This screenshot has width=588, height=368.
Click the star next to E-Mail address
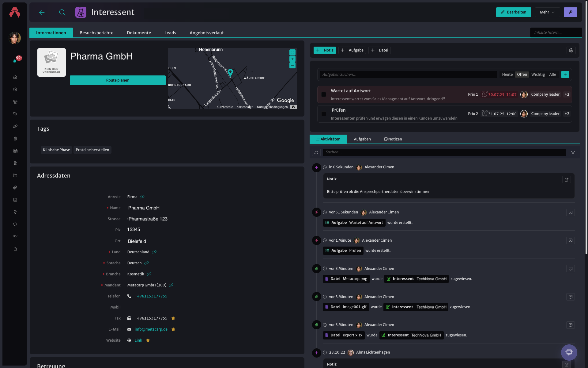click(173, 329)
